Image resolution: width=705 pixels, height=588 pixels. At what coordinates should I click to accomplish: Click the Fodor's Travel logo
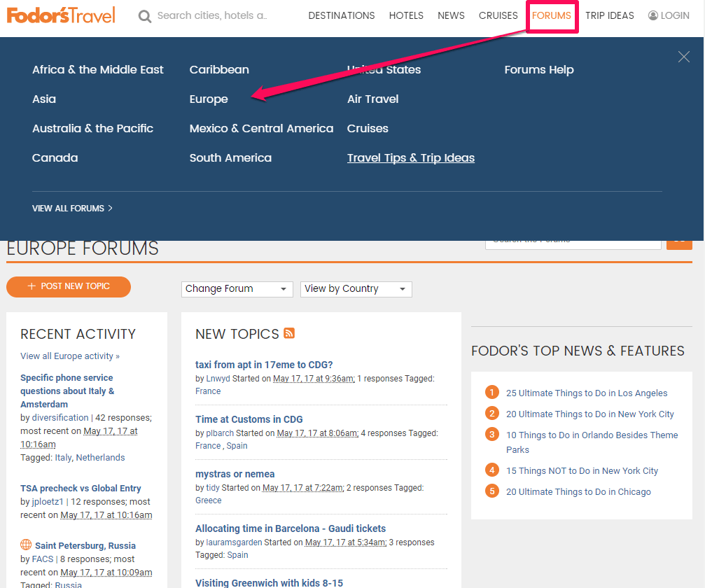coord(61,14)
